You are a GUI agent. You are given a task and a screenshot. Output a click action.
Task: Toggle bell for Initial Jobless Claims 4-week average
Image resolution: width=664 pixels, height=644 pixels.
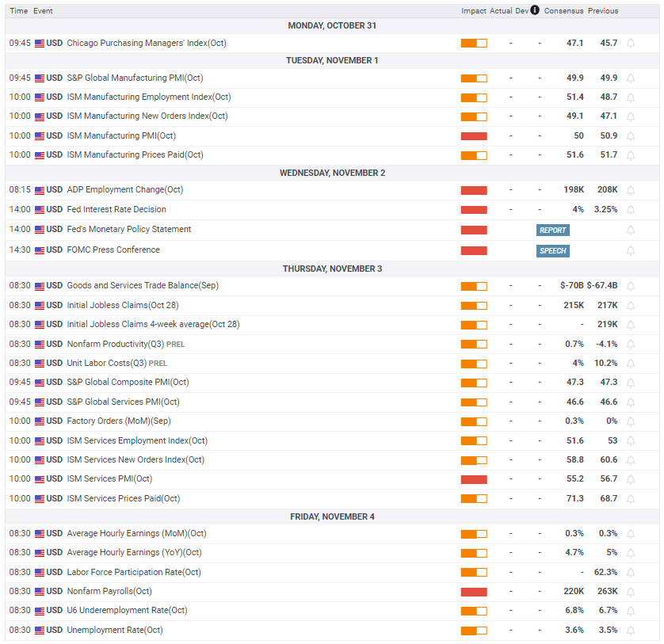point(630,325)
